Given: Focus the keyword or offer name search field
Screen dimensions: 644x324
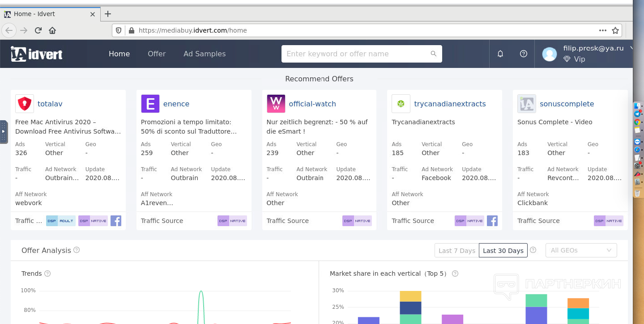Looking at the screenshot, I should coord(356,54).
